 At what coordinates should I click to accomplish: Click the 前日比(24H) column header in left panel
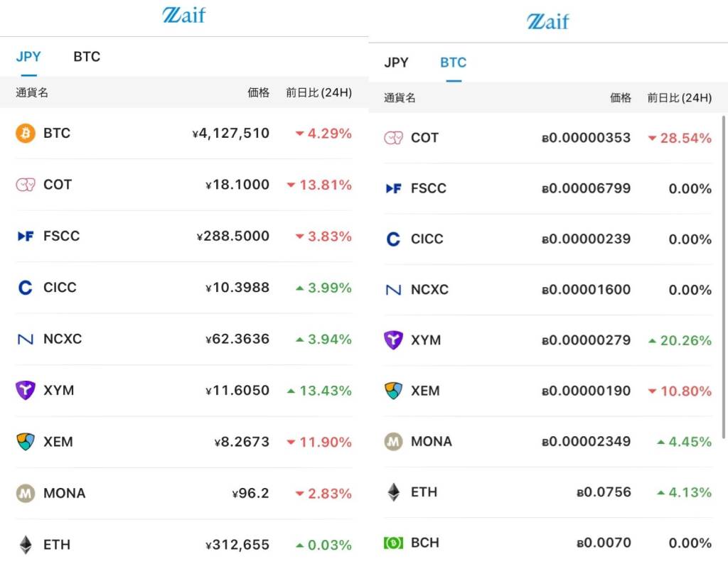[x=318, y=92]
